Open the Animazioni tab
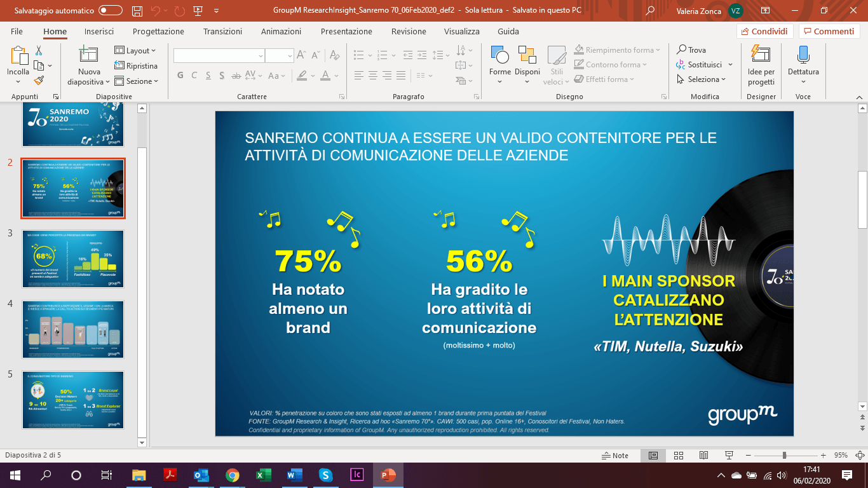The height and width of the screenshot is (488, 868). [x=281, y=31]
